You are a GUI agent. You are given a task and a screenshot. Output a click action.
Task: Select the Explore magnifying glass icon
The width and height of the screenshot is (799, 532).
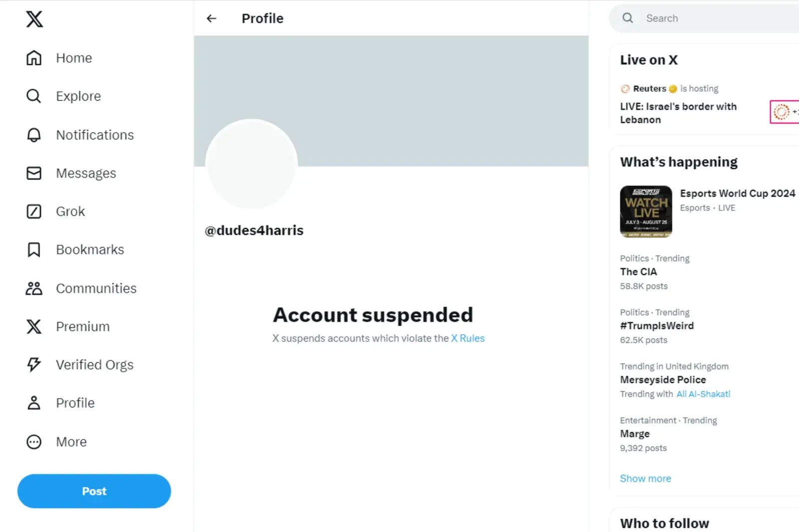[x=33, y=96]
